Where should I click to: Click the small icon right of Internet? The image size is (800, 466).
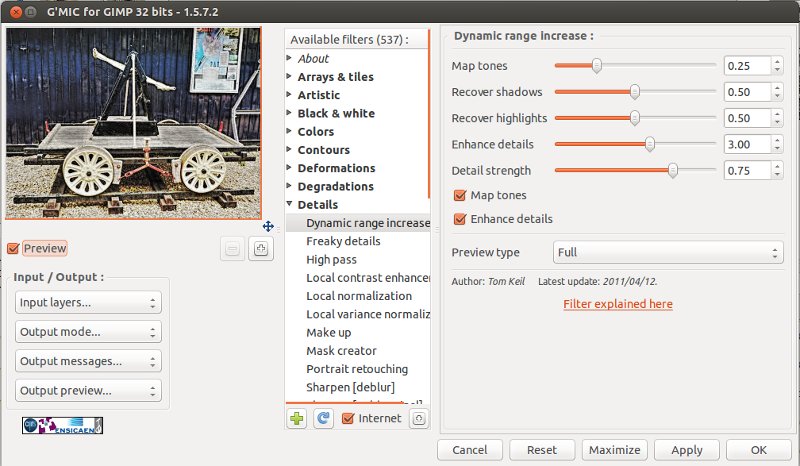419,419
